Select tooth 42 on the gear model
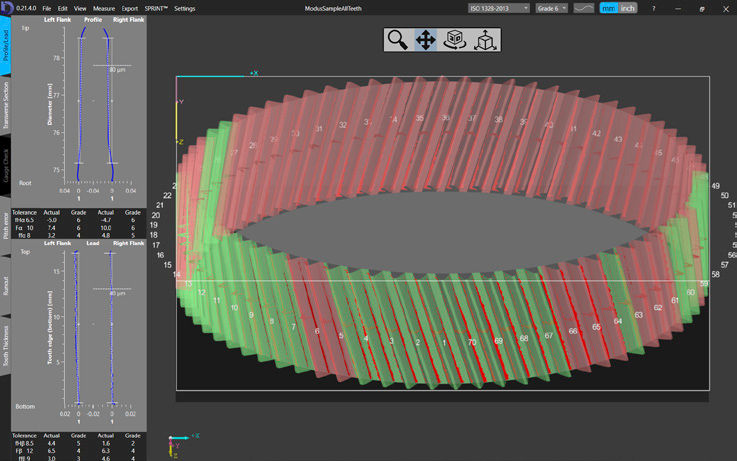This screenshot has height=461, width=737. click(596, 133)
